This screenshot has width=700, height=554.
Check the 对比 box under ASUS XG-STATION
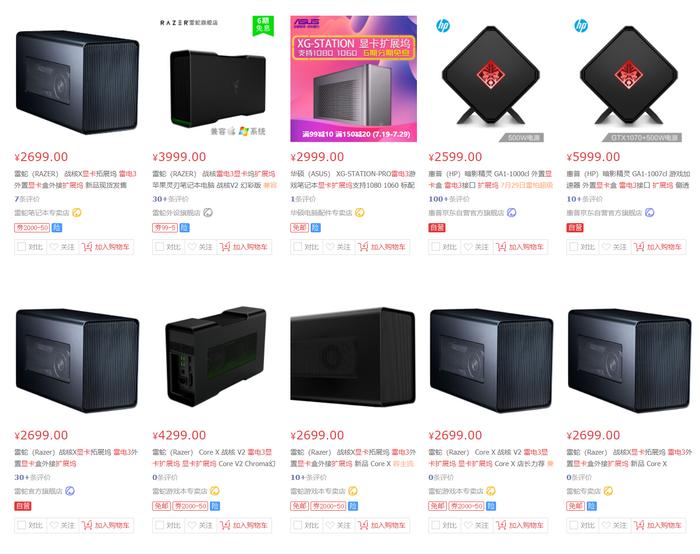[x=297, y=247]
